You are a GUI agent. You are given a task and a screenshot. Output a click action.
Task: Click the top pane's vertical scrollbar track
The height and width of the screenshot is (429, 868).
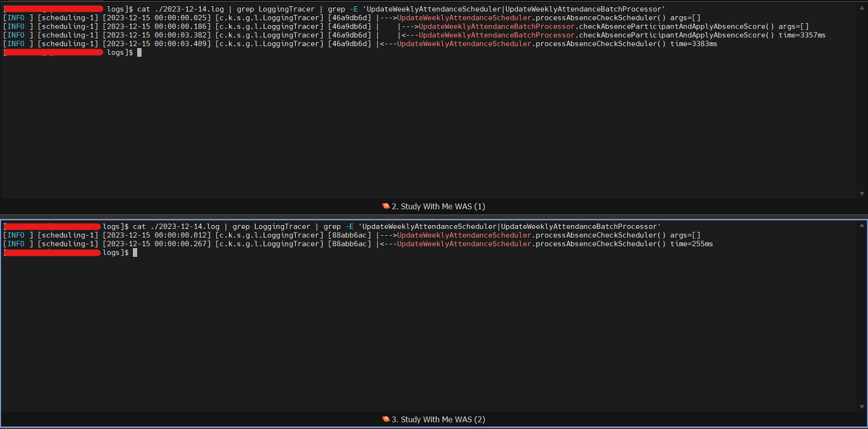[863, 100]
